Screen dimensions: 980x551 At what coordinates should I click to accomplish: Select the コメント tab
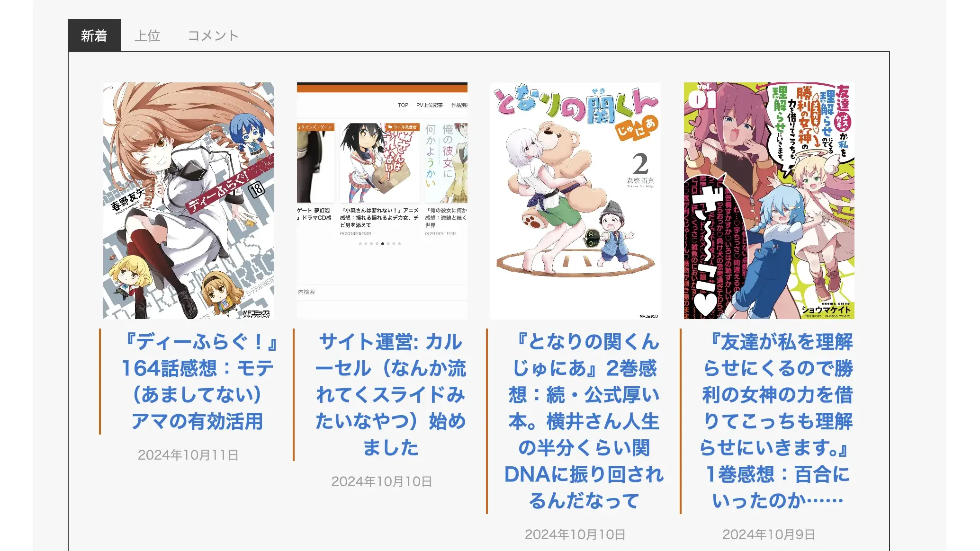pyautogui.click(x=213, y=36)
